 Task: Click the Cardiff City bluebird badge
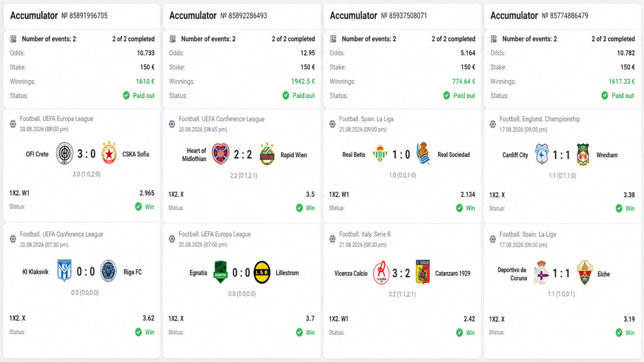point(542,154)
